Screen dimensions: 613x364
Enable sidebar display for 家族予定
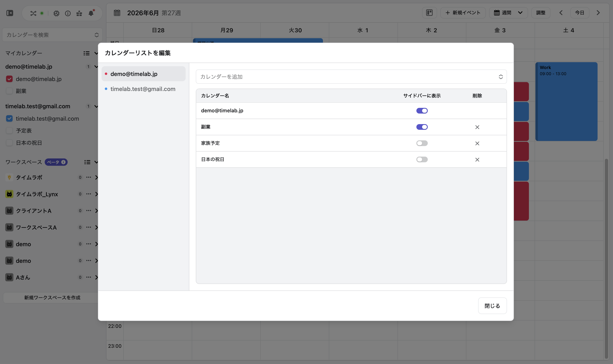click(x=422, y=143)
